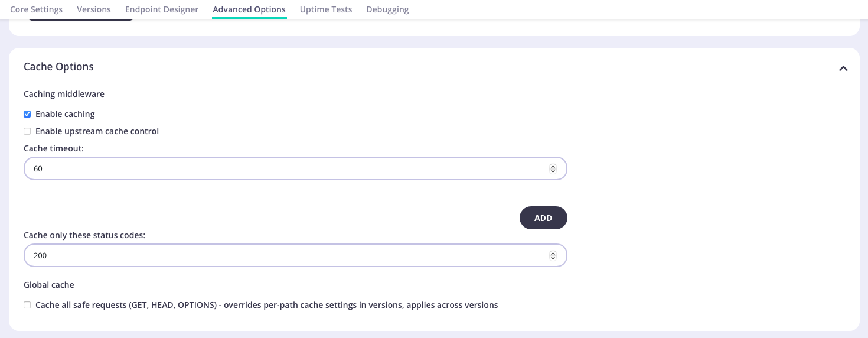
Task: Disable the Enable caching checkbox
Action: tap(27, 114)
